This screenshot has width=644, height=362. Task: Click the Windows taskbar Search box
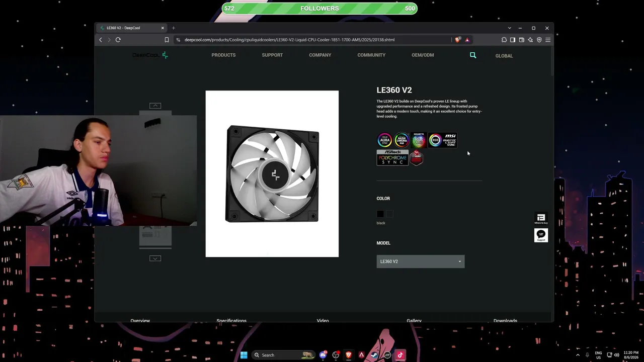284,355
